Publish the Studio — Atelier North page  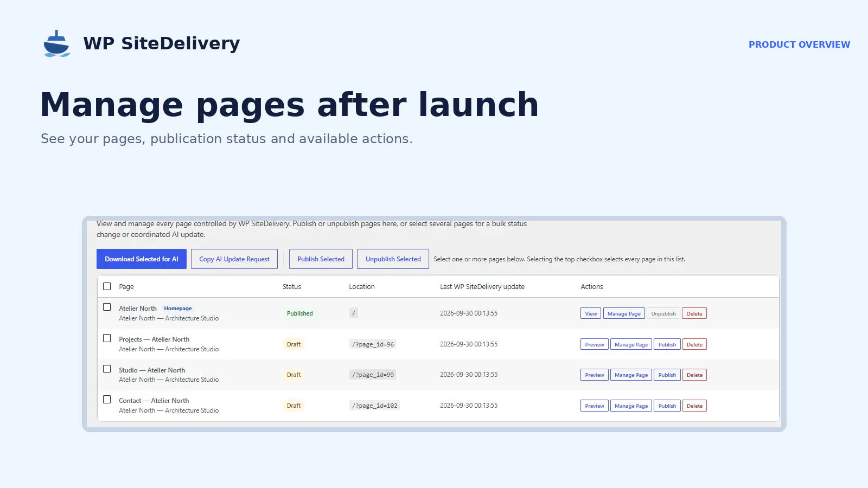pyautogui.click(x=667, y=375)
